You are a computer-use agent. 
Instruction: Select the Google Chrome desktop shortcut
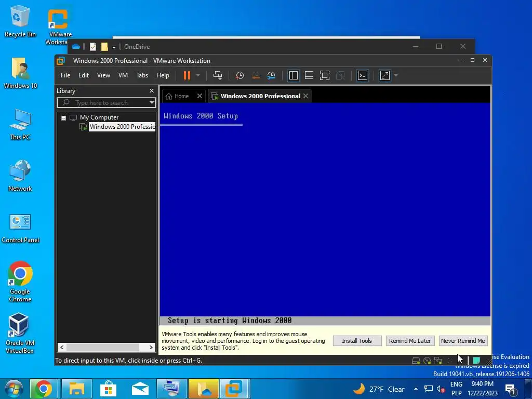(x=20, y=282)
